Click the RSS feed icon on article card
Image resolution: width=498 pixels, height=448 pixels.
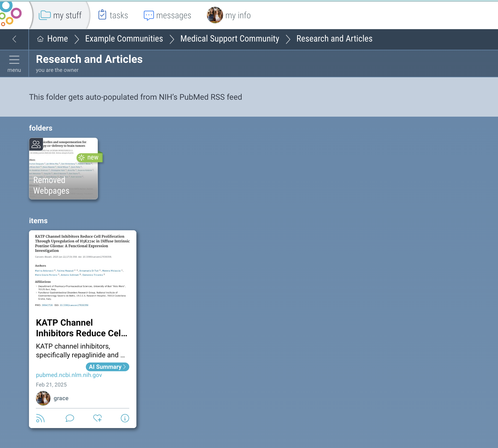click(x=40, y=418)
